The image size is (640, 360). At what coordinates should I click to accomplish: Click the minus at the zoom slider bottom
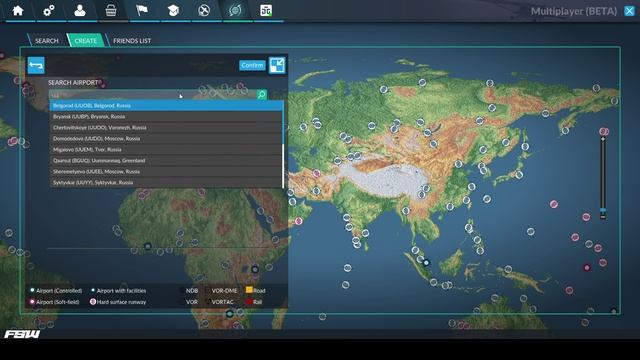pos(602,217)
